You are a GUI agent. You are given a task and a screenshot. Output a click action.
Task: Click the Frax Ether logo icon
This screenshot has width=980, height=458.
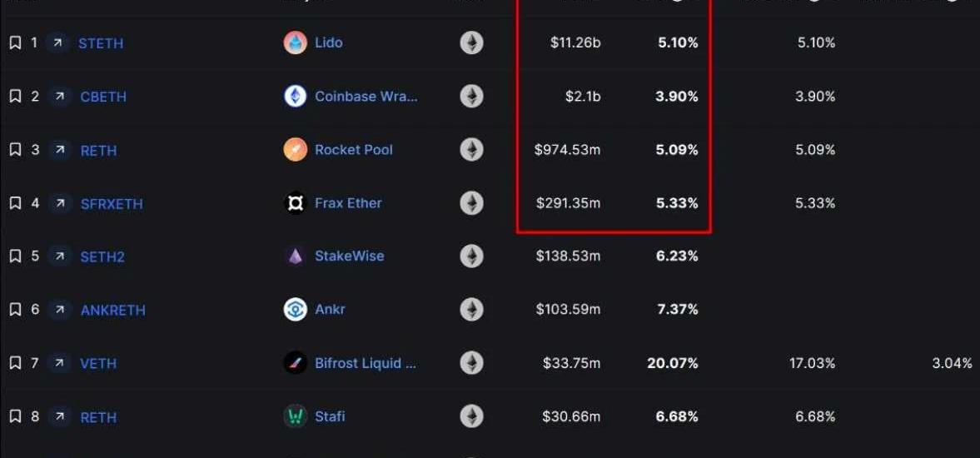(295, 203)
